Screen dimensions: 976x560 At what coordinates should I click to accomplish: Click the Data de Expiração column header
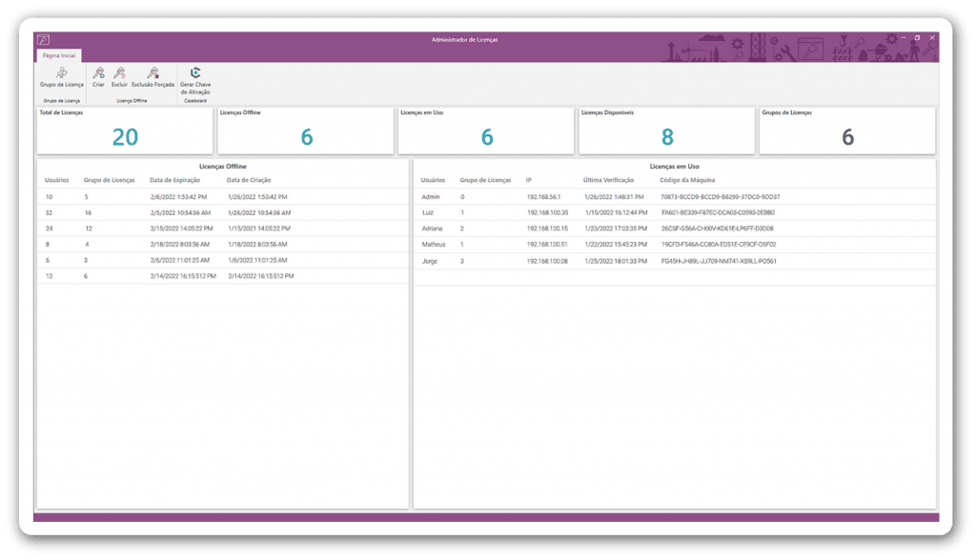click(x=175, y=180)
